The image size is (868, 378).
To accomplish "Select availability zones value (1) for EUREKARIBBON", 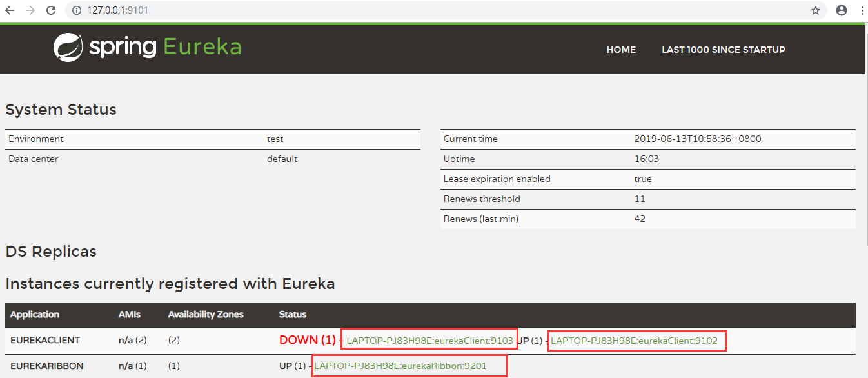I will point(174,366).
